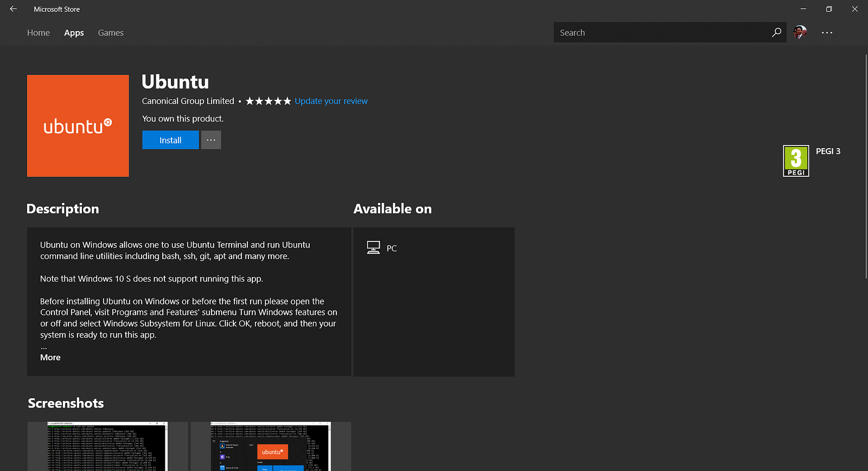
Task: Click the Ubuntu app title
Action: (x=175, y=82)
